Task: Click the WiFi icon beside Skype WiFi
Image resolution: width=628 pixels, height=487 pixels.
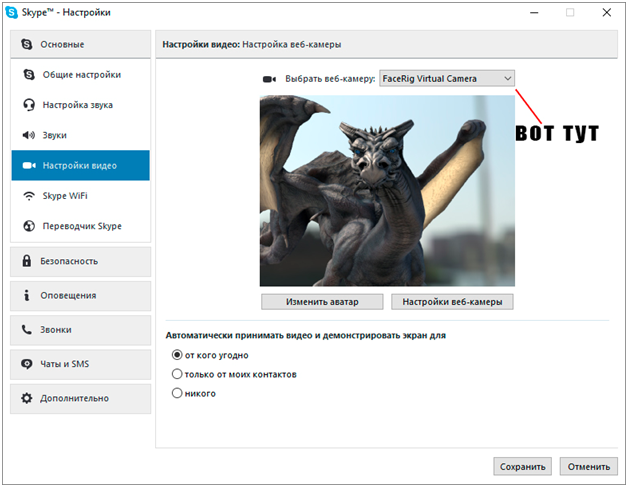Action: tap(29, 196)
